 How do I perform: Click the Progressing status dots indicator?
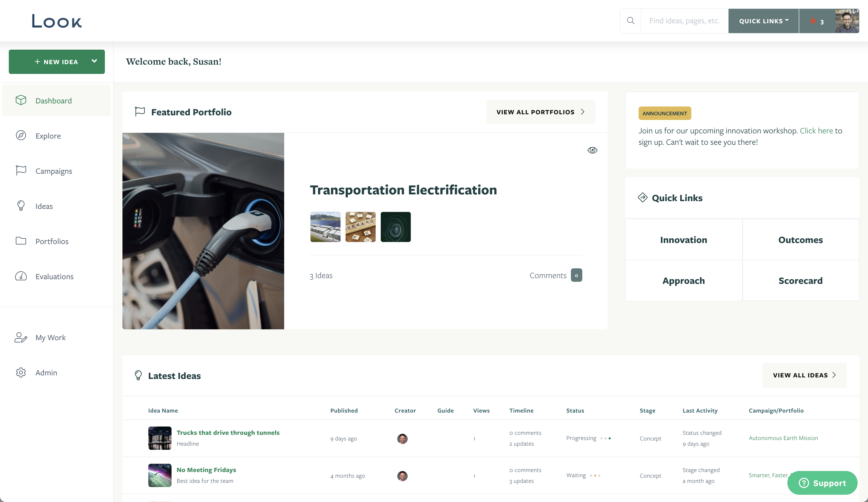pos(605,438)
